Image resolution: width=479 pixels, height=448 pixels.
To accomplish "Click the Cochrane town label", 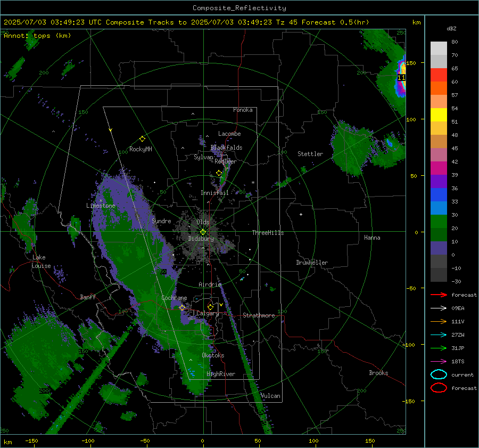I will click(x=174, y=298).
